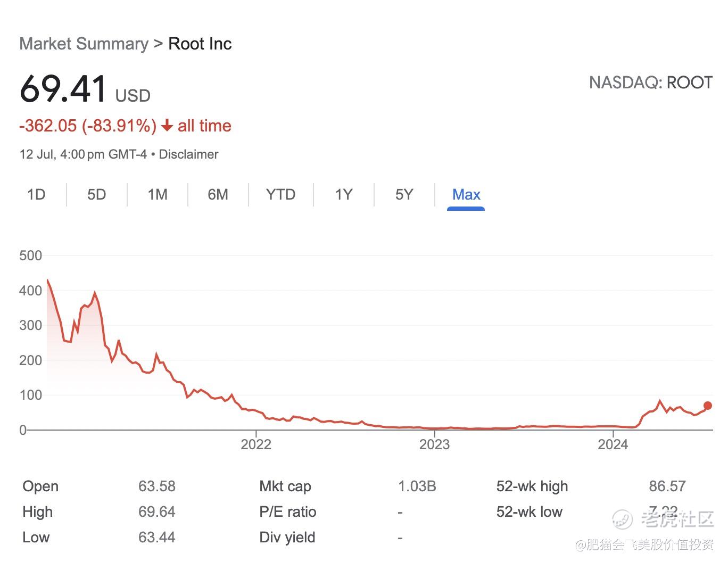Show the 1M price chart
Image resolution: width=728 pixels, height=561 pixels.
pos(158,195)
